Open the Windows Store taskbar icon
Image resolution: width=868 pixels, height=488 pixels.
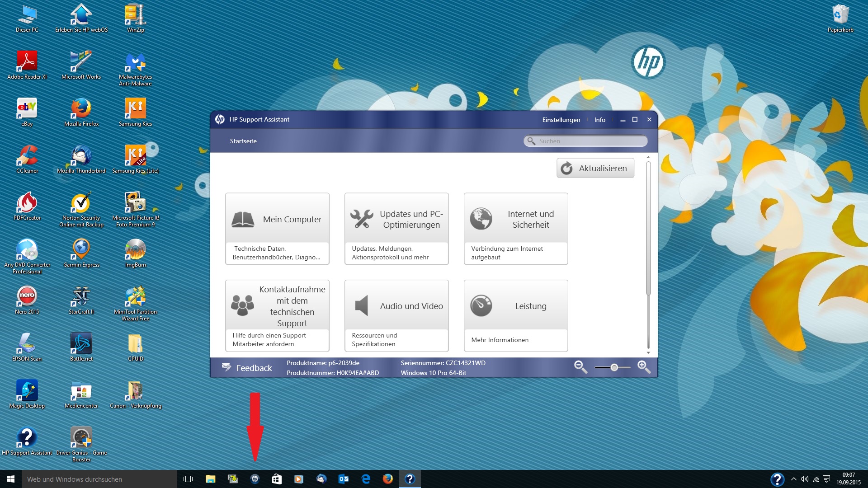[277, 479]
